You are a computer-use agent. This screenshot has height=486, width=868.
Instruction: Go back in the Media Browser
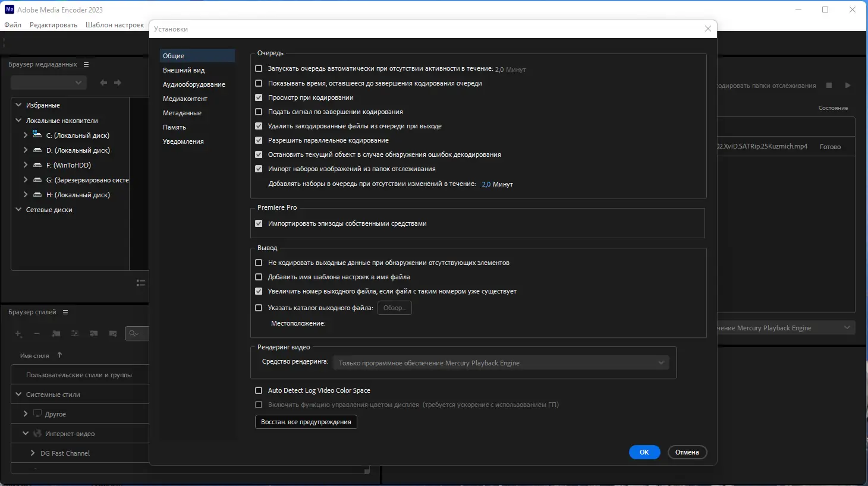click(103, 83)
